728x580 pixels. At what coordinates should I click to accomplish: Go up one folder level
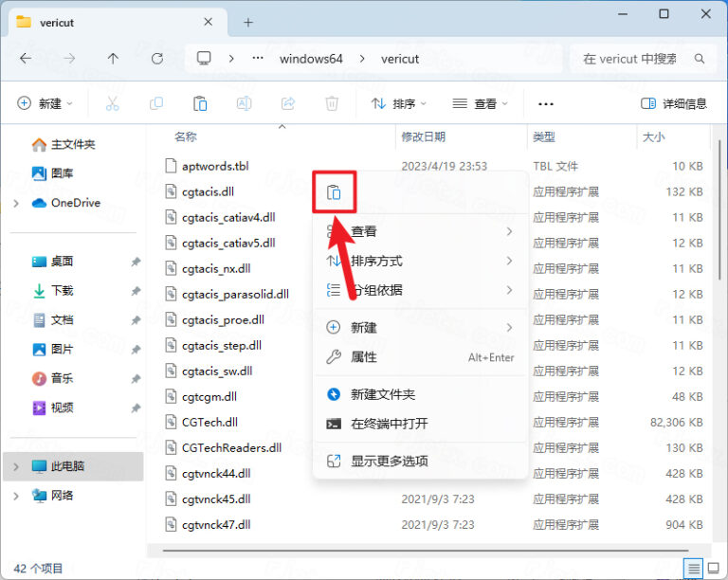(113, 59)
